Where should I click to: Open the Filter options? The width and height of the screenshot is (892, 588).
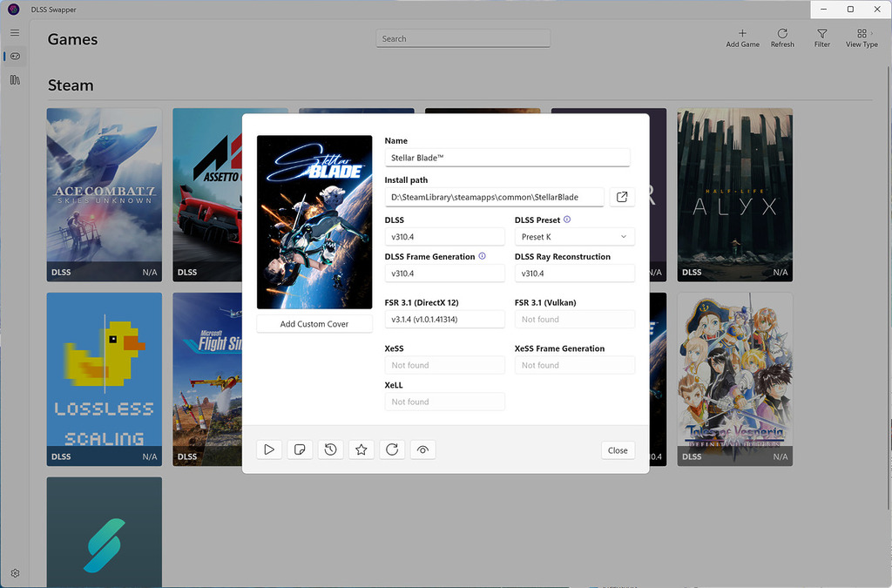[x=822, y=38]
